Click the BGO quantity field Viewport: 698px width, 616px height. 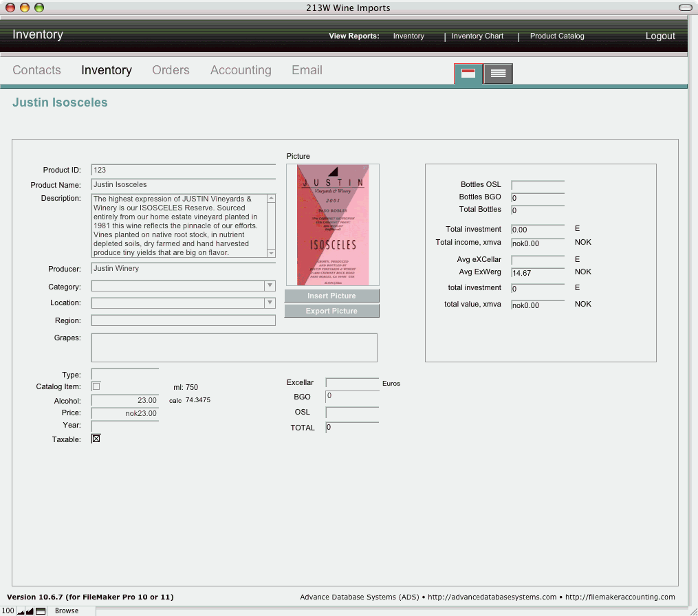[352, 396]
